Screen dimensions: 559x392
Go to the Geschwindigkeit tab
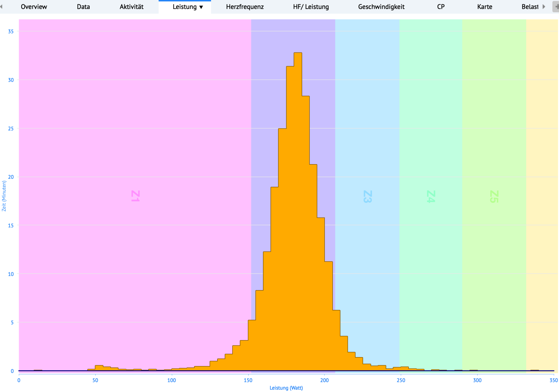pyautogui.click(x=381, y=7)
